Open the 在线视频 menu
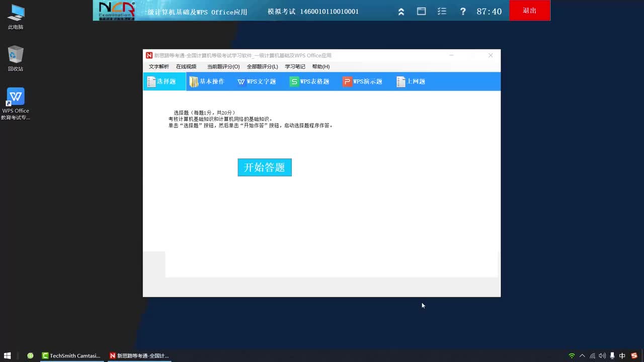Viewport: 644px width, 362px height. click(186, 66)
